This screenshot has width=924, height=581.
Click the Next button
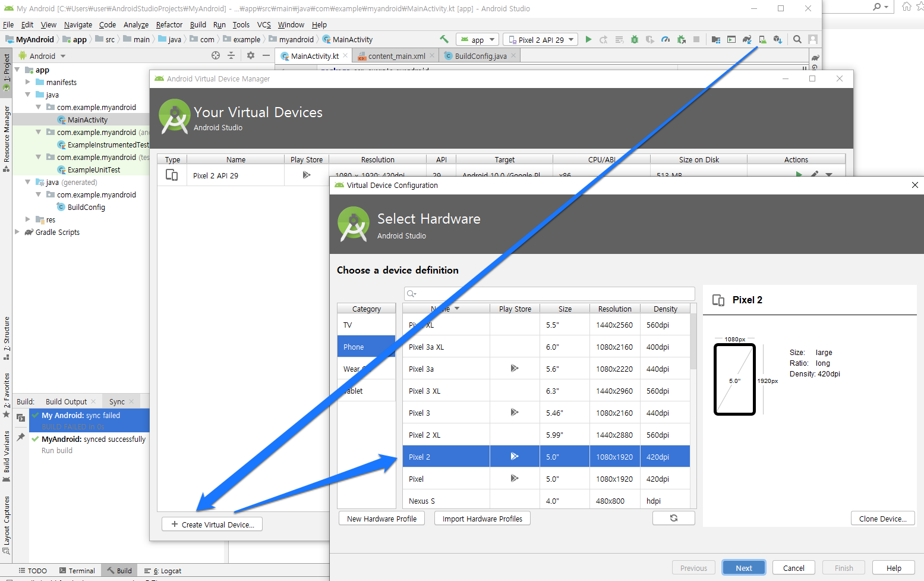coord(744,567)
